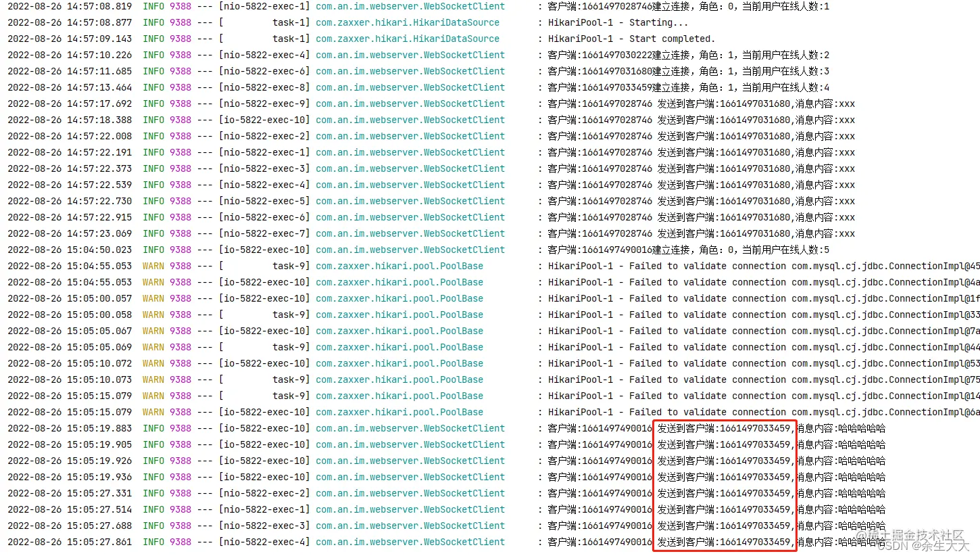
Task: Open WebSocketClient link on the 14:57:17.692 line
Action: pos(410,103)
